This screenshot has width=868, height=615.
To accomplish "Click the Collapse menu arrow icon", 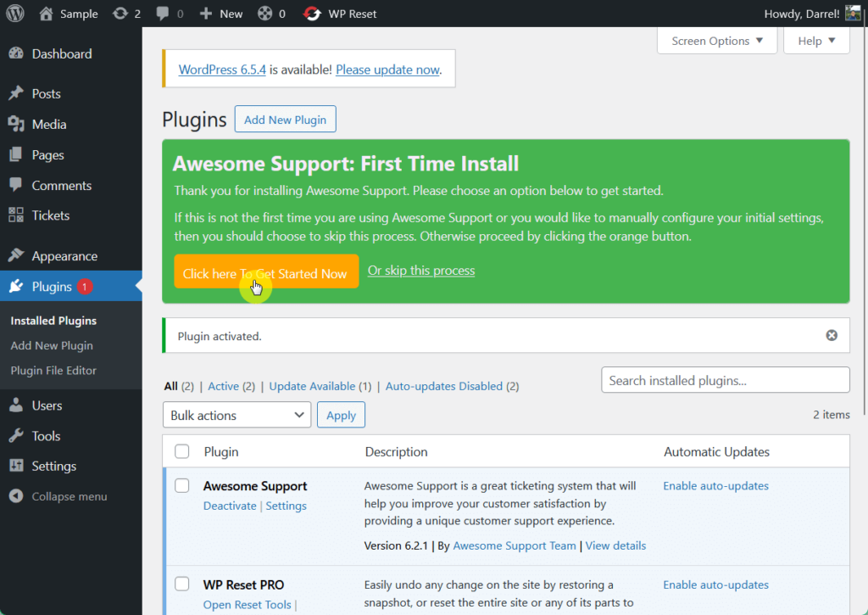I will [x=16, y=496].
